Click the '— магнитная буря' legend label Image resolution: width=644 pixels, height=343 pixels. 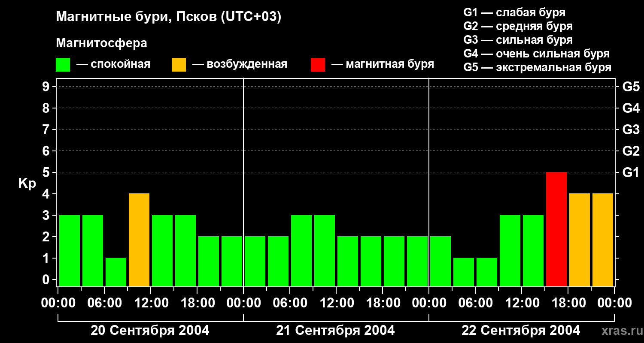click(x=383, y=64)
